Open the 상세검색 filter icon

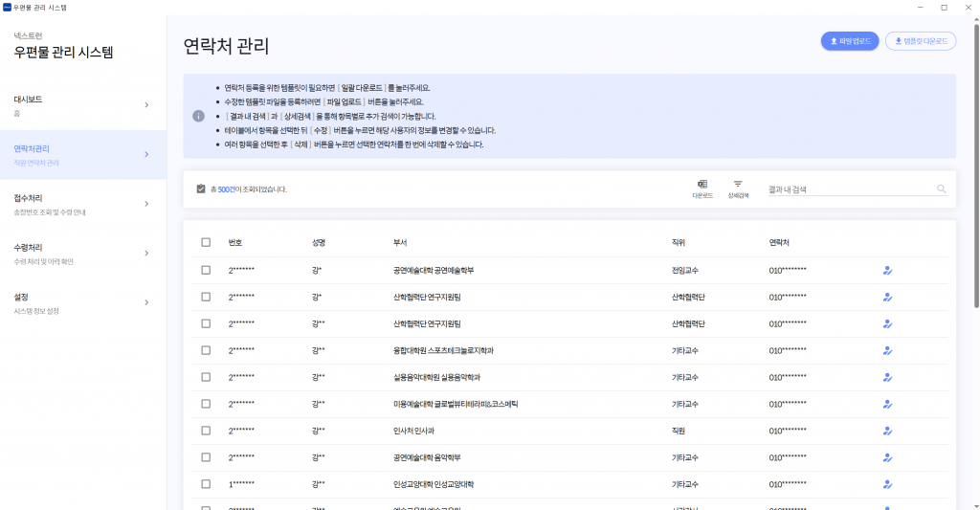738,184
